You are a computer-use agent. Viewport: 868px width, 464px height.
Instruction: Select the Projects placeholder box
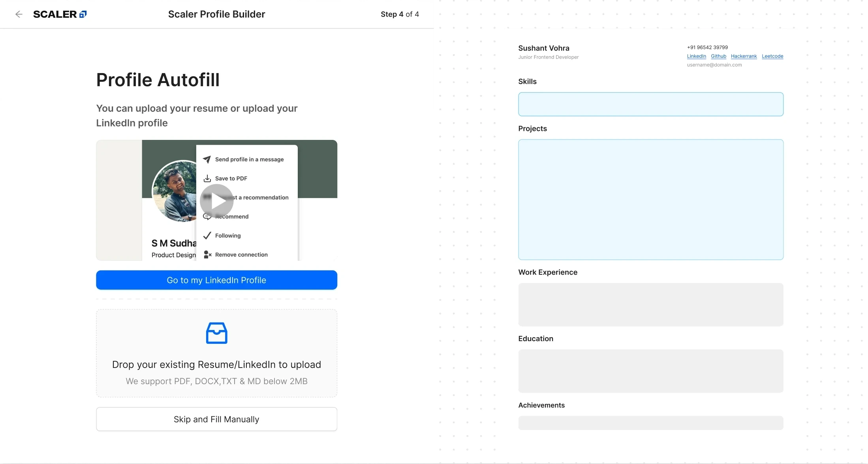[650, 199]
